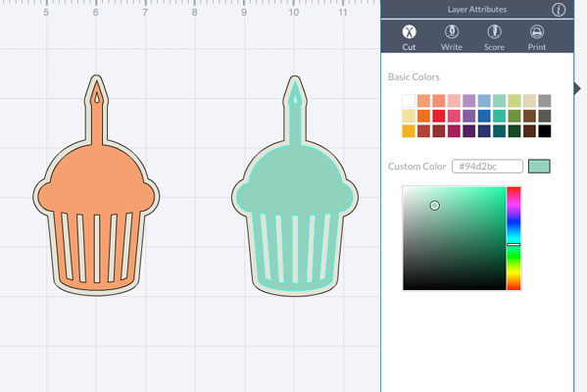Choose the golden yellow basic color

coord(409,131)
